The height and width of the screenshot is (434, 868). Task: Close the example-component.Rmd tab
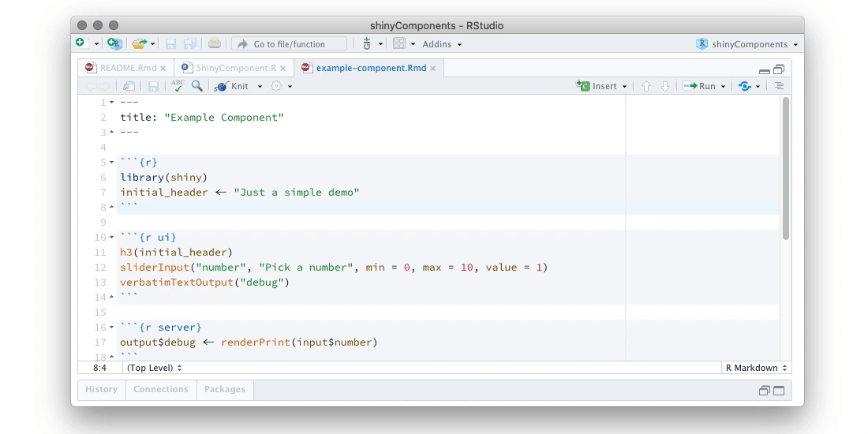pos(433,68)
